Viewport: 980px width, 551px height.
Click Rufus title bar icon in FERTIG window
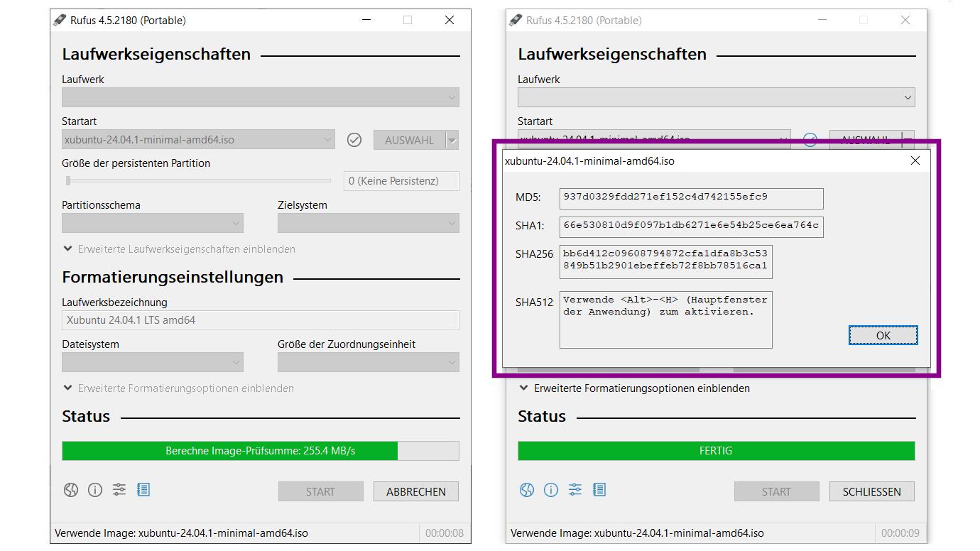coord(516,20)
